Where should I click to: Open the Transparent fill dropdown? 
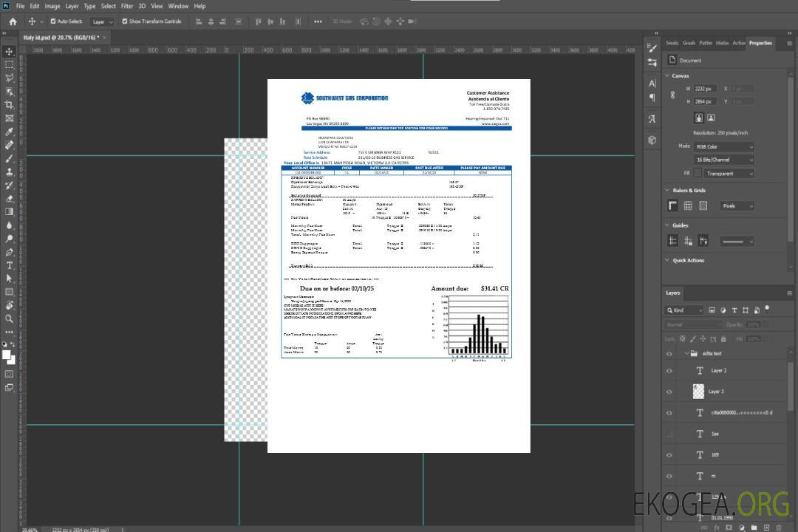click(729, 174)
